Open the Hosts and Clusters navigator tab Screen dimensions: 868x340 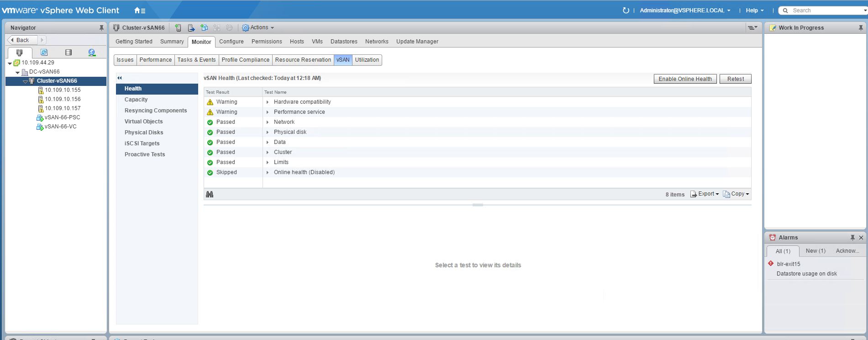click(x=19, y=53)
